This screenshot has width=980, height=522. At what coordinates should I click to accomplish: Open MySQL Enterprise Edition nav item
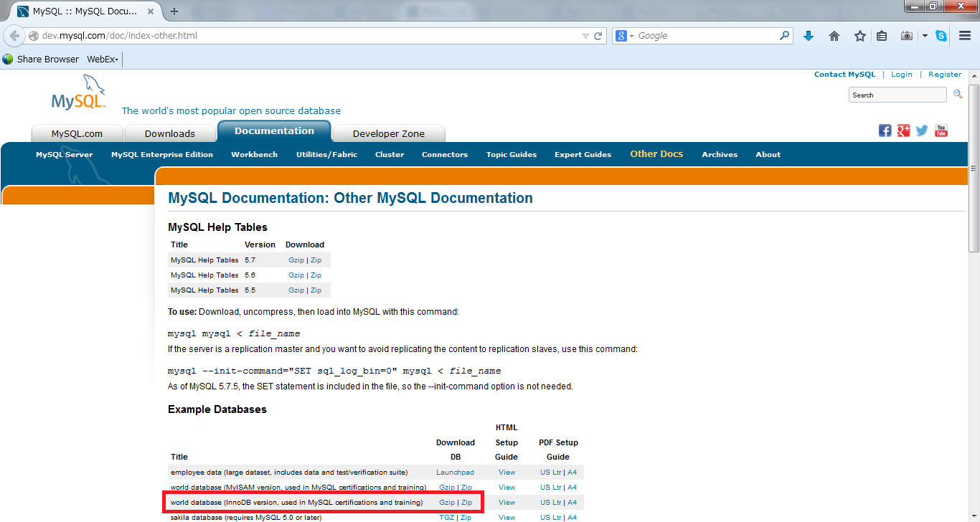pos(162,154)
